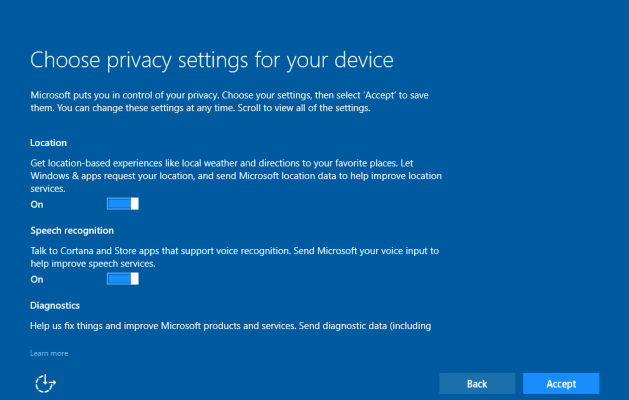Open the Ease of Access icon
Screen dimensions: 629x400
[x=45, y=384]
